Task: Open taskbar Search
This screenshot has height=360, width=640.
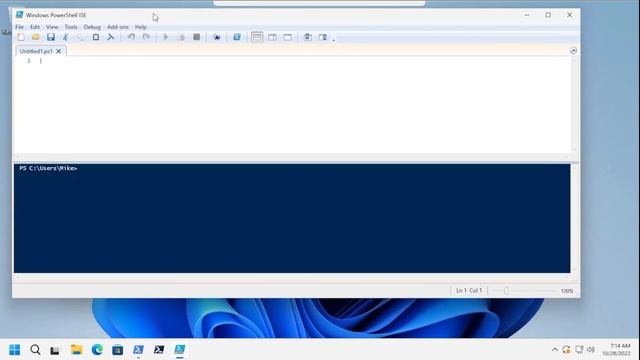Action: pyautogui.click(x=35, y=350)
